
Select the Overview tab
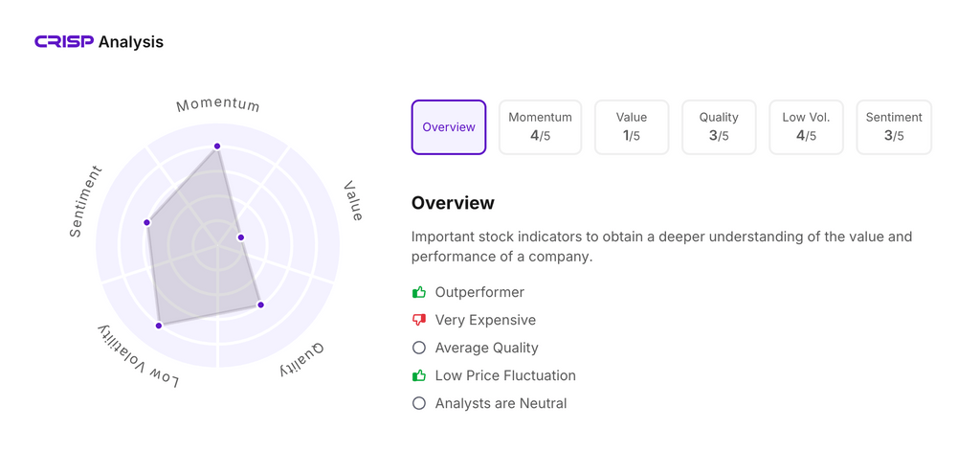449,127
